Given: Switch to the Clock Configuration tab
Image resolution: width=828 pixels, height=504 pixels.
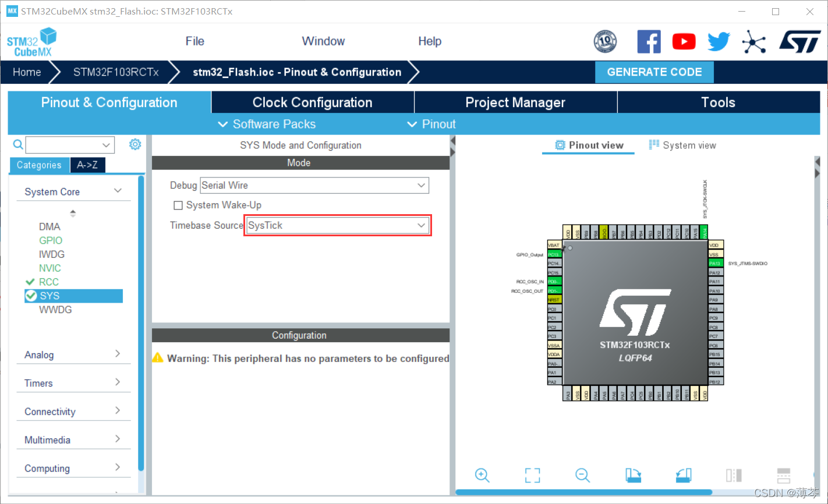Looking at the screenshot, I should pos(313,102).
